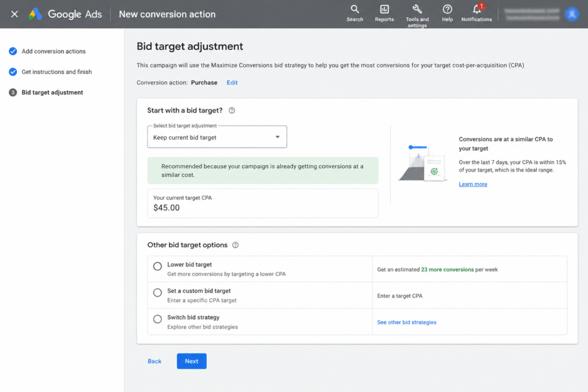Go to Add conversion actions step

(53, 51)
